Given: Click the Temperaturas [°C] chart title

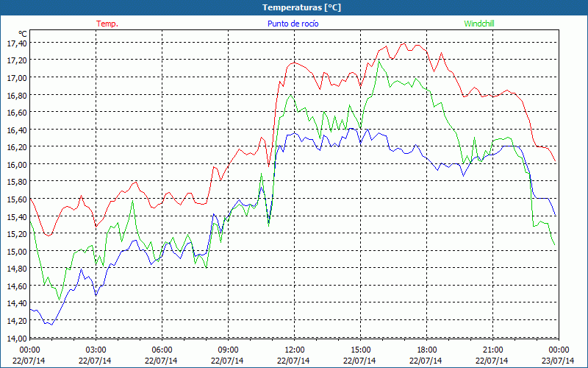Looking at the screenshot, I should pos(301,7).
